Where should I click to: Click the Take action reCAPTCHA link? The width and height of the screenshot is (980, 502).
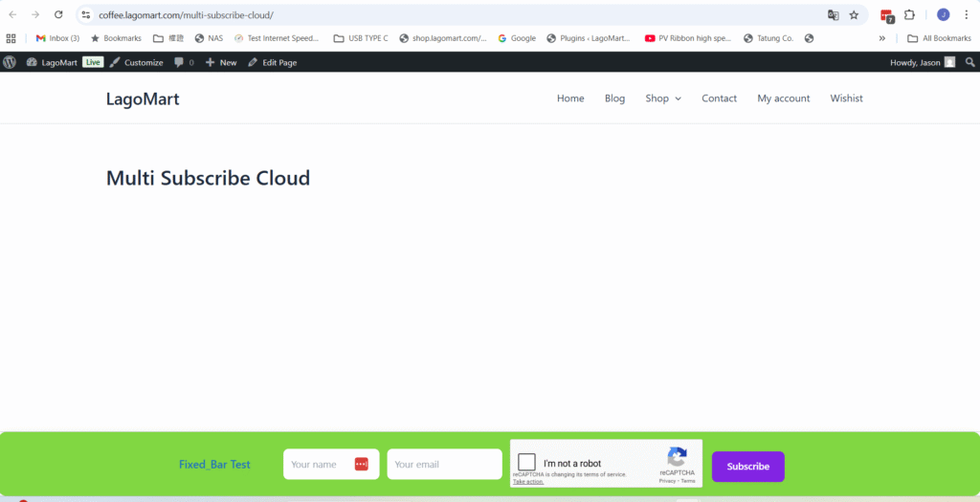pos(528,482)
